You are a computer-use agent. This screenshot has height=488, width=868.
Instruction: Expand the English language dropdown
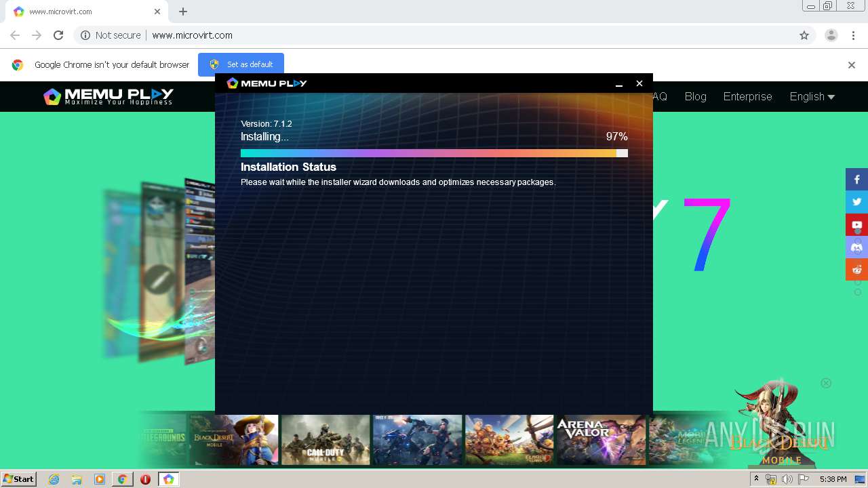[812, 96]
